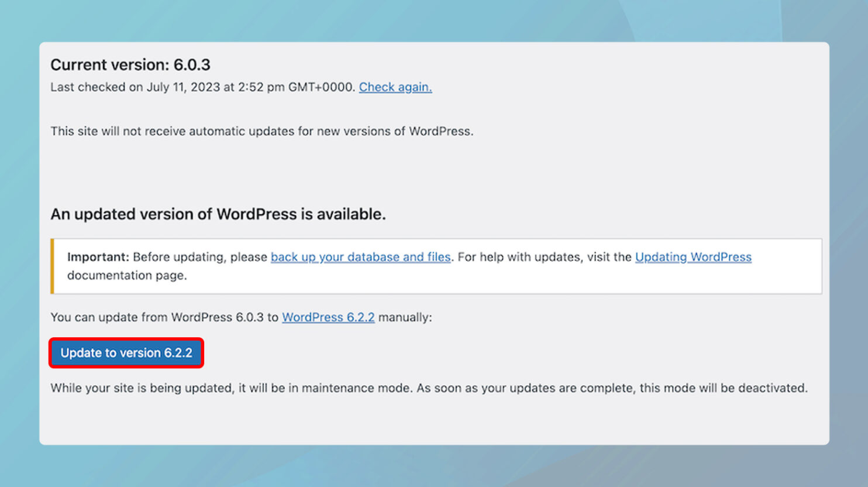Click the automatic updates notice sentence

pyautogui.click(x=261, y=131)
